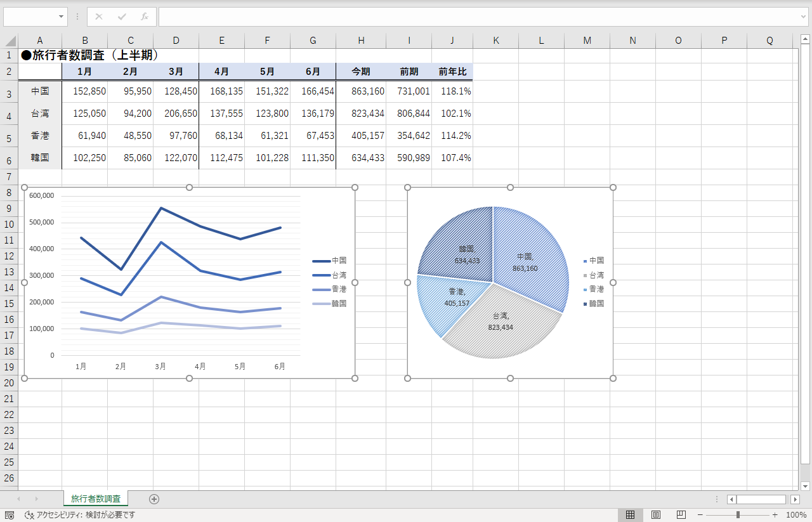
Task: Select column header H
Action: [x=361, y=41]
